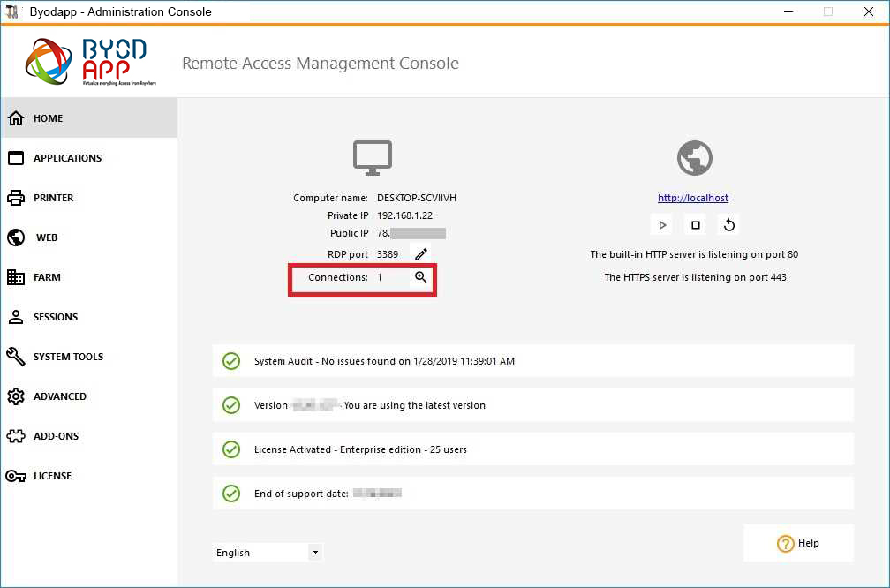Start the web server with play button
890x588 pixels.
point(662,225)
